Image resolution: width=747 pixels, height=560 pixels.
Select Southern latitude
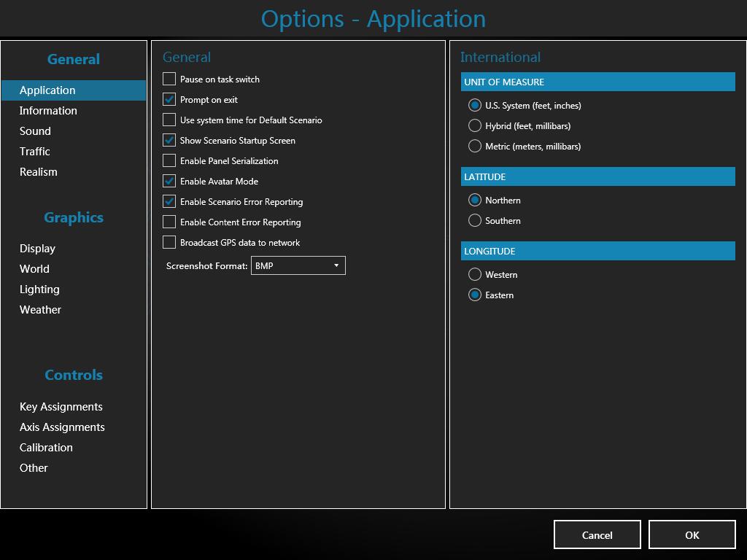(475, 220)
